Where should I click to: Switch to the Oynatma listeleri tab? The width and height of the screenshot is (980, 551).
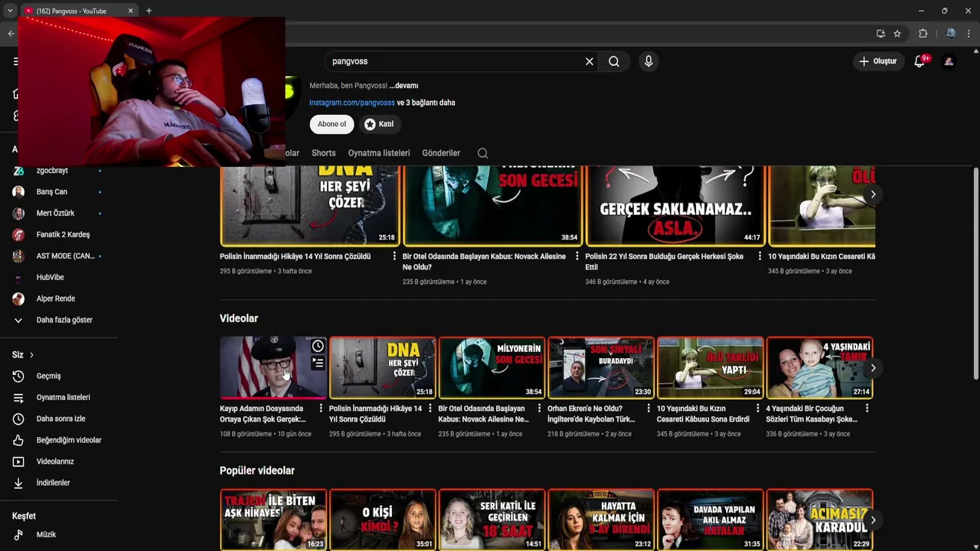click(x=379, y=153)
